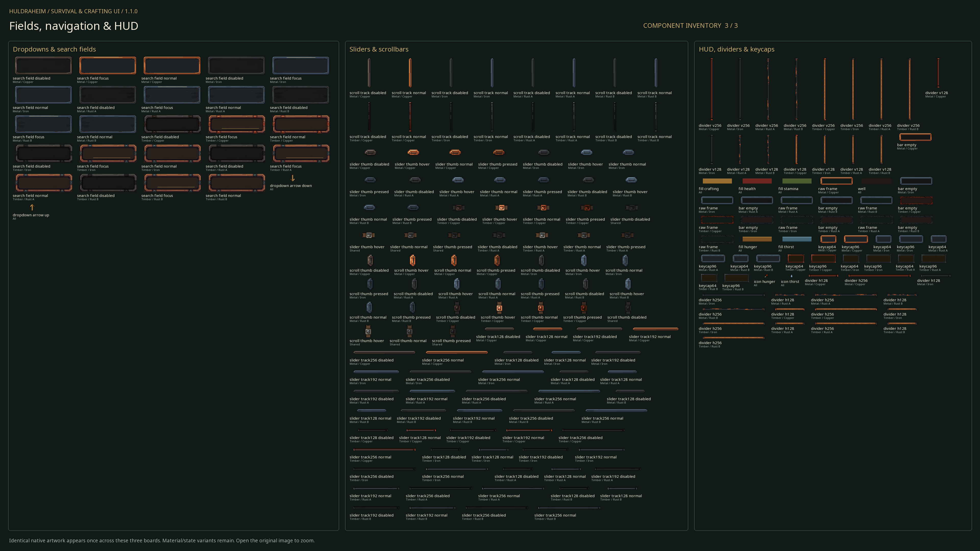
Task: Pick slider thumb hover Metal / Copper
Action: 413,152
